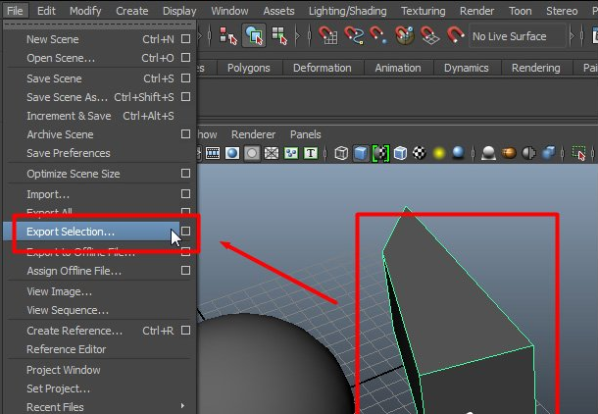Open Archive Scene option box

pyautogui.click(x=185, y=134)
